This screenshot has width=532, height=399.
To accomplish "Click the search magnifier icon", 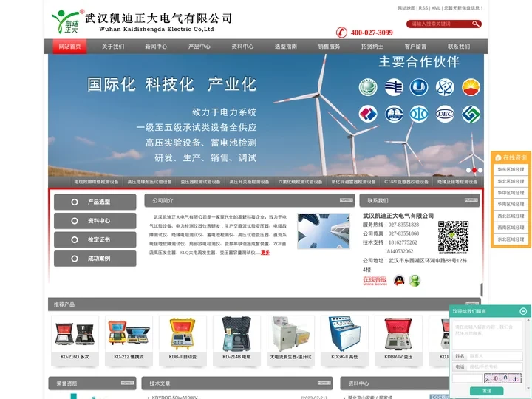I will click(476, 24).
